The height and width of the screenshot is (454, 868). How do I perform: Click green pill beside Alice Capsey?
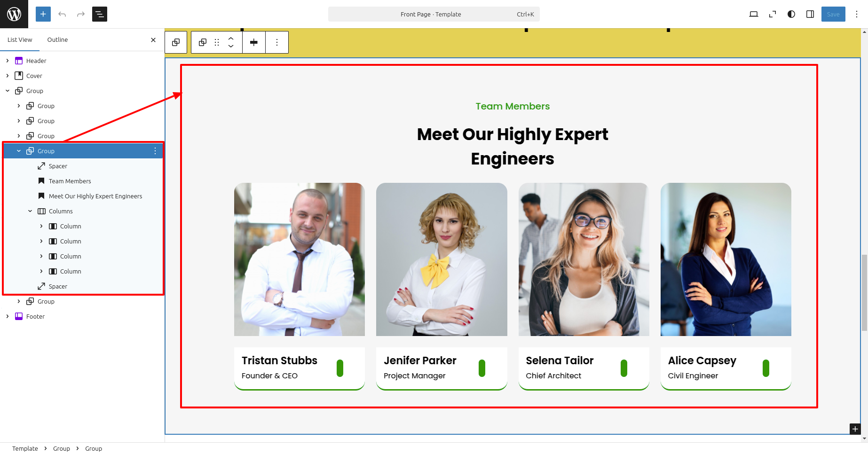coord(766,368)
